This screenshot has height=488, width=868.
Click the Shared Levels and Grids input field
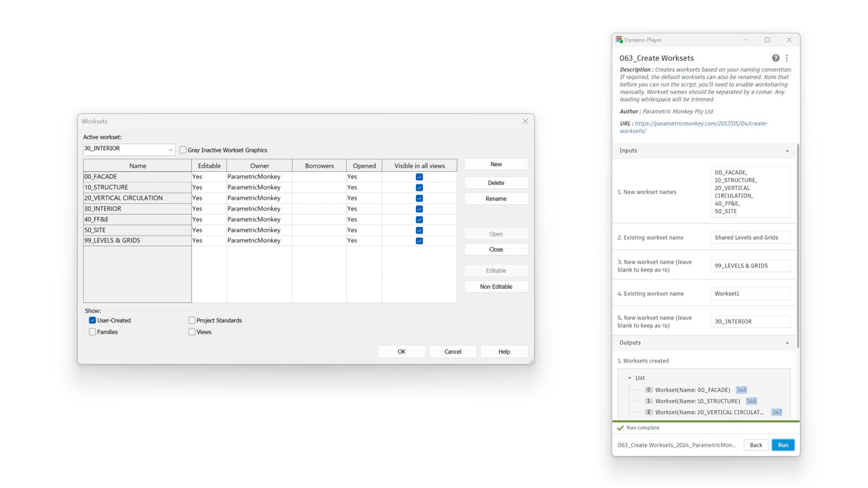[x=750, y=237]
